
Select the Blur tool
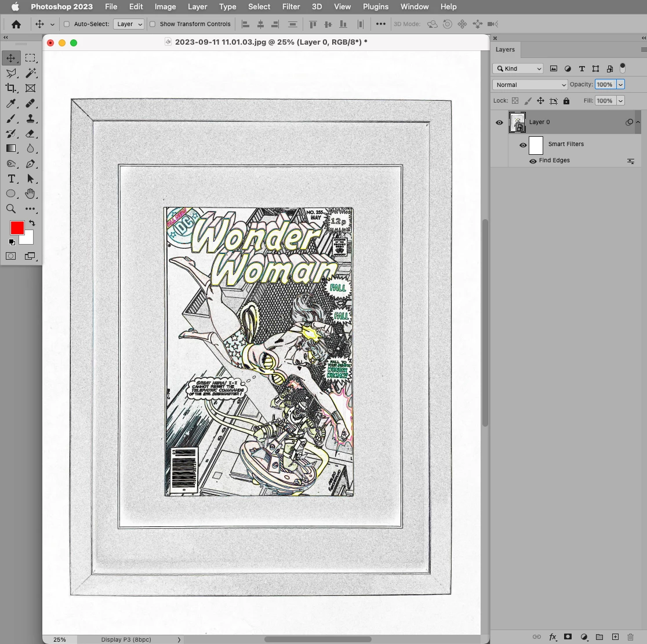click(30, 148)
